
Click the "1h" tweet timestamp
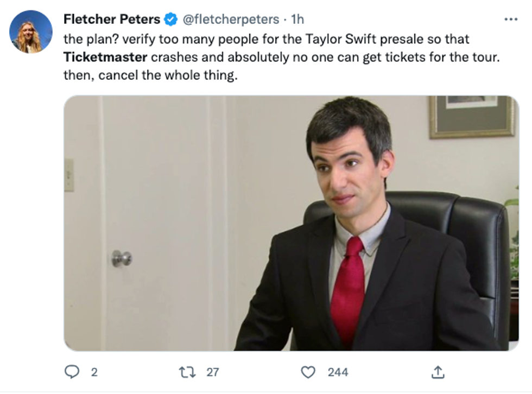(x=297, y=20)
